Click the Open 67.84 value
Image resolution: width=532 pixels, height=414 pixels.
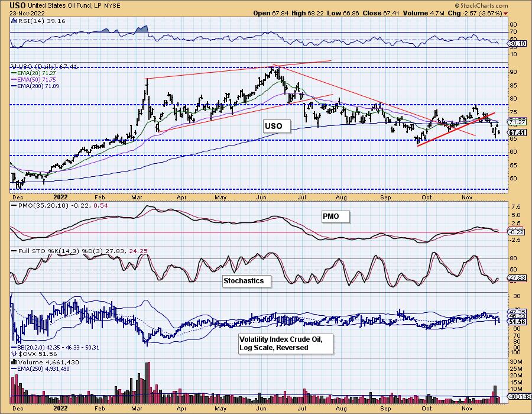270,13
